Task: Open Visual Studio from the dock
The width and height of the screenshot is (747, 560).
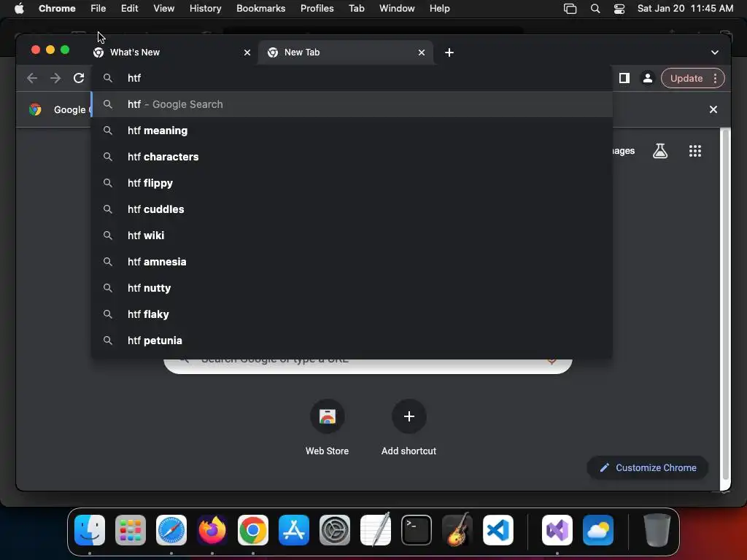Action: pos(557,530)
